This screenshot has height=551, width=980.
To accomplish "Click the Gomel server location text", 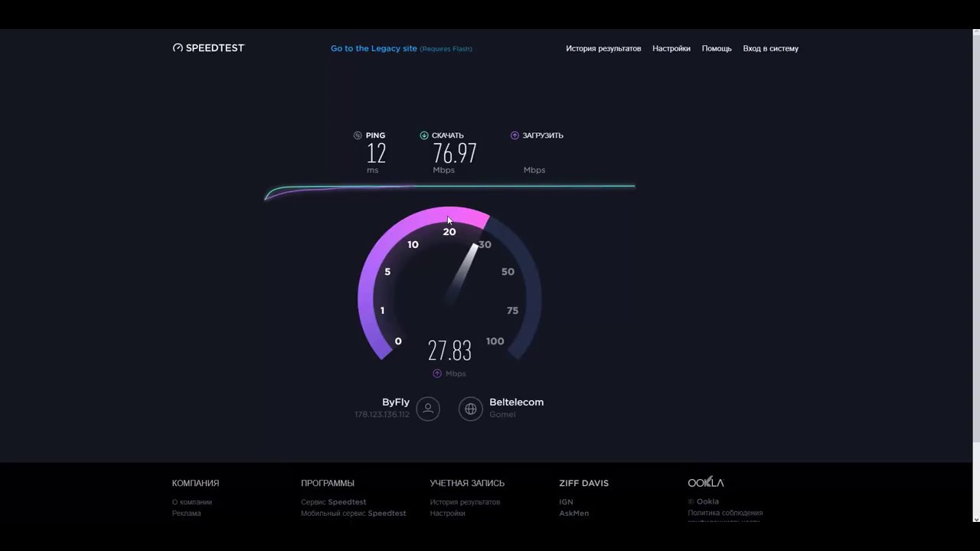I will coord(502,415).
